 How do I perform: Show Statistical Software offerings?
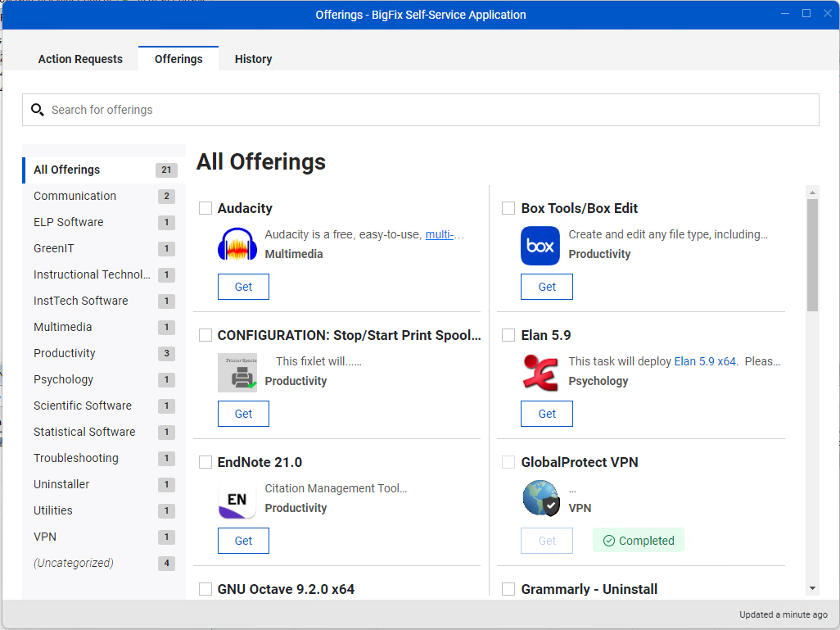pyautogui.click(x=84, y=432)
